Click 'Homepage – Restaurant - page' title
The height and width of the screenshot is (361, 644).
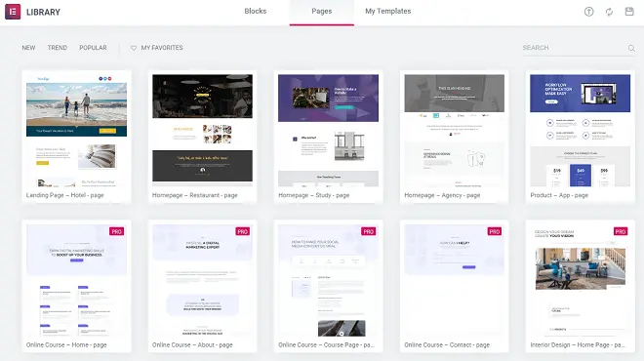195,195
